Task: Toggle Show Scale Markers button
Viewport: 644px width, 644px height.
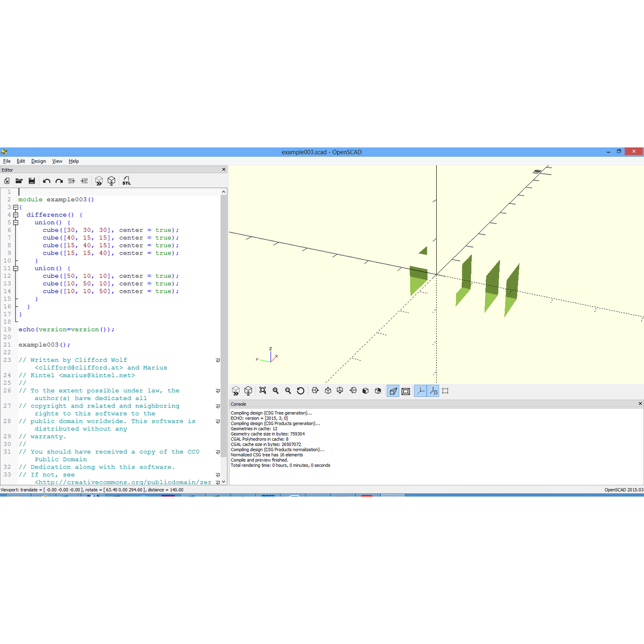Action: [433, 391]
